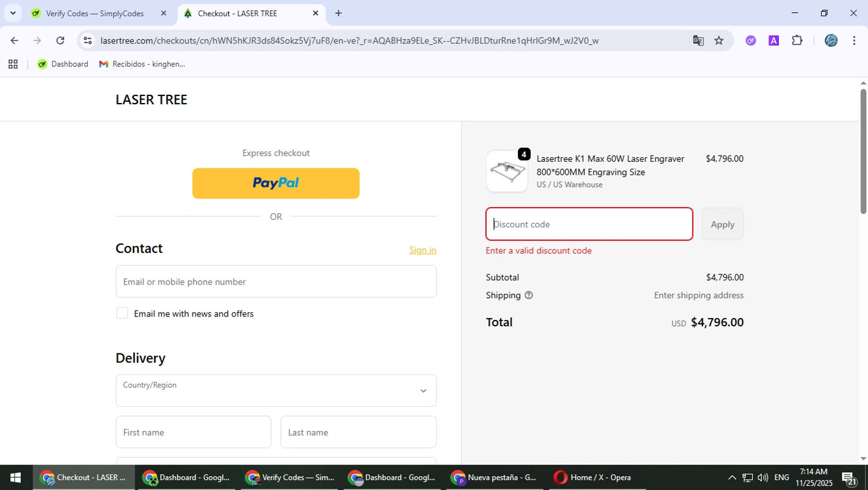Open the apps grid in bookmarks bar
Viewport: 868px width, 490px height.
[x=13, y=64]
